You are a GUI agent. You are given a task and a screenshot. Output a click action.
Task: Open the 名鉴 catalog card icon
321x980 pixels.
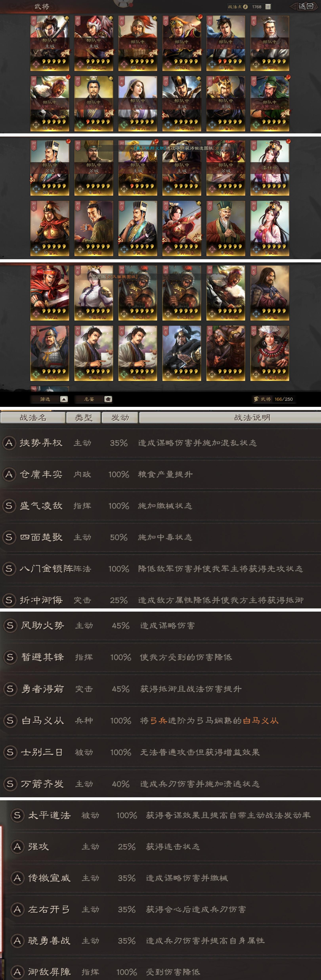click(x=108, y=399)
